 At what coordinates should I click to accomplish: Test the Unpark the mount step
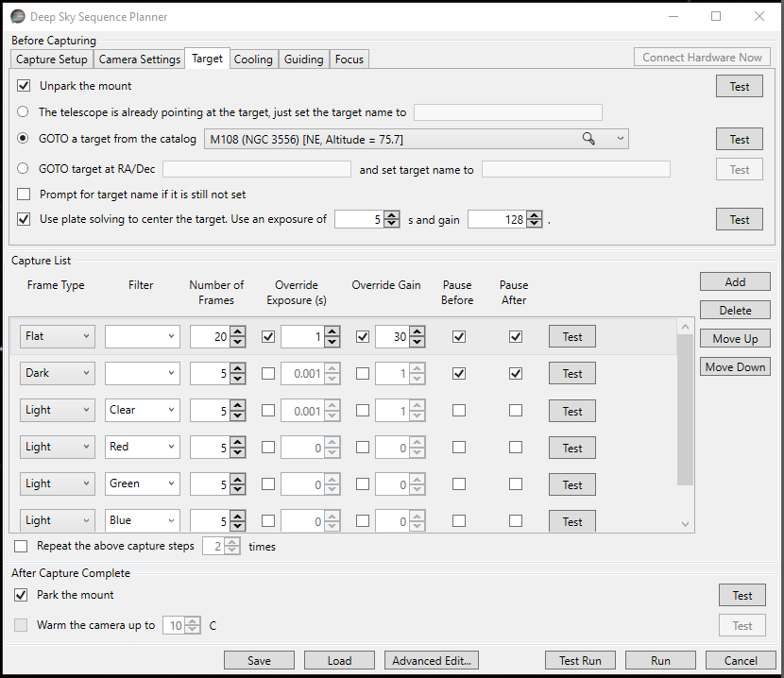[x=740, y=86]
